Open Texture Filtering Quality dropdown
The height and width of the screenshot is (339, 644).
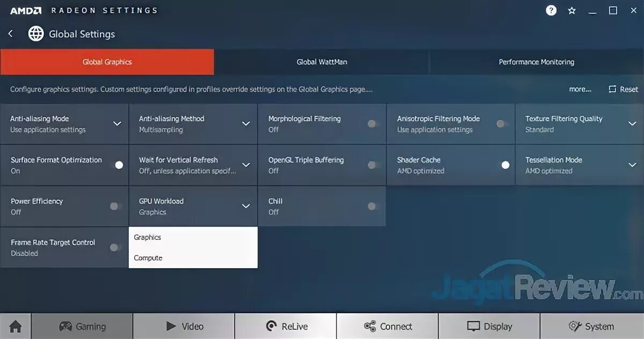(632, 124)
